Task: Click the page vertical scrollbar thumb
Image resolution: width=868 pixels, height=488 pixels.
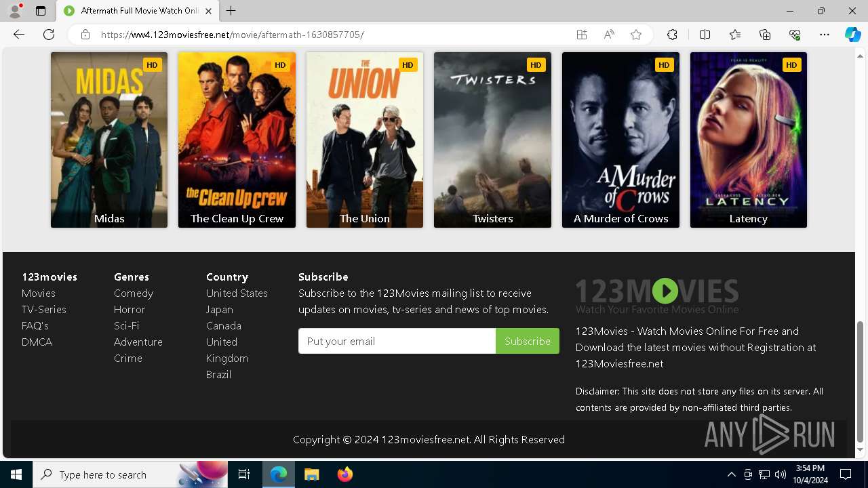Action: tap(861, 381)
